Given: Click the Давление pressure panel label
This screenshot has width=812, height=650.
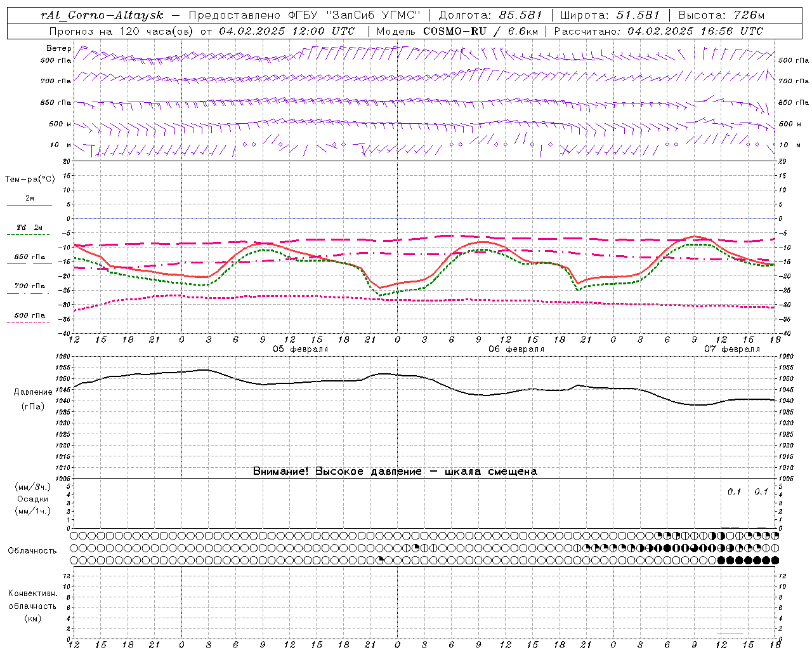Looking at the screenshot, I should pyautogui.click(x=33, y=392).
